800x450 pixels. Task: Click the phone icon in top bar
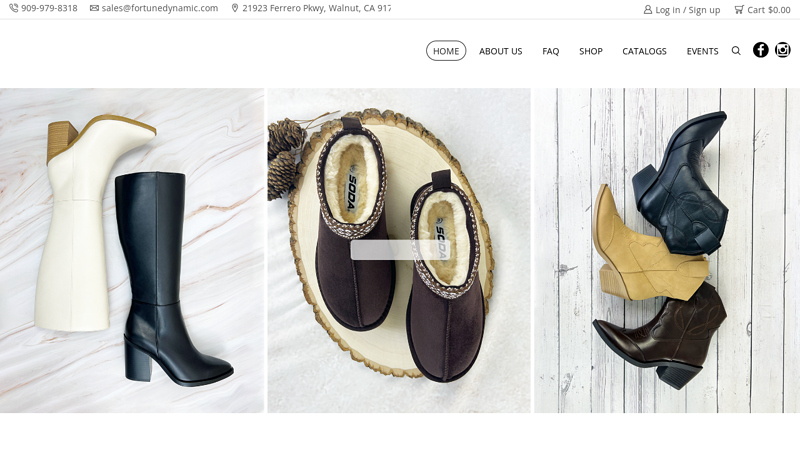click(x=14, y=8)
